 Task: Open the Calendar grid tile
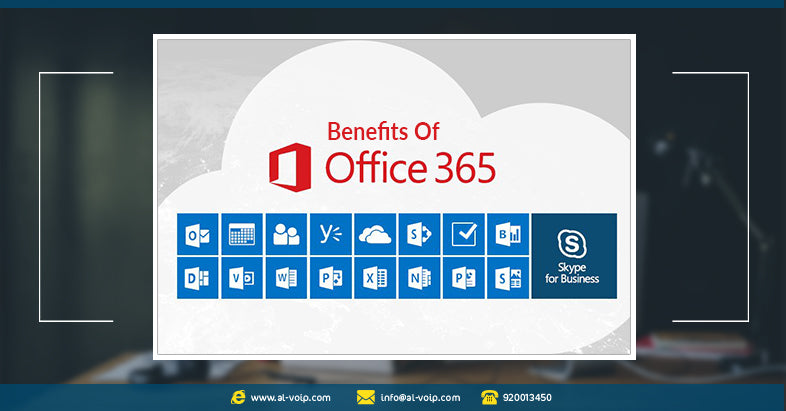[x=241, y=234]
